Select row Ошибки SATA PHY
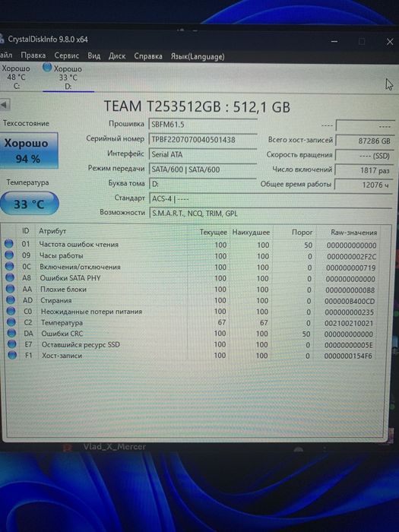Image resolution: width=399 pixels, height=532 pixels. tap(191, 278)
